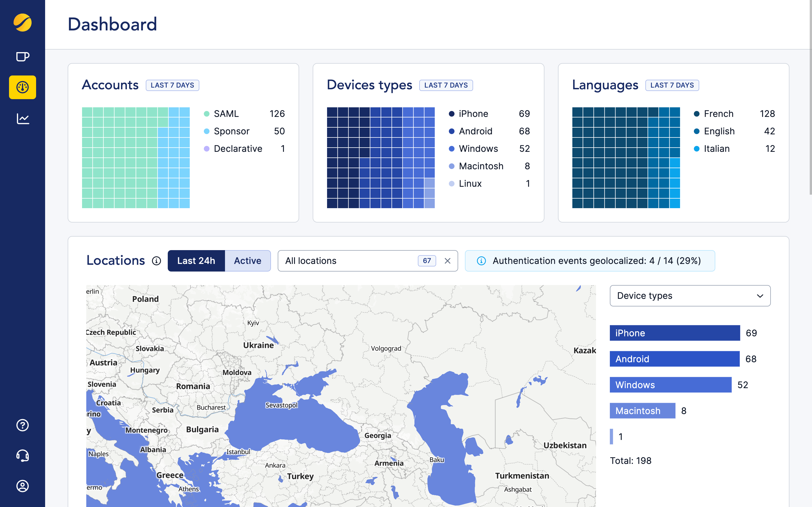This screenshot has height=507, width=812.
Task: Clear the All locations filter
Action: click(447, 261)
